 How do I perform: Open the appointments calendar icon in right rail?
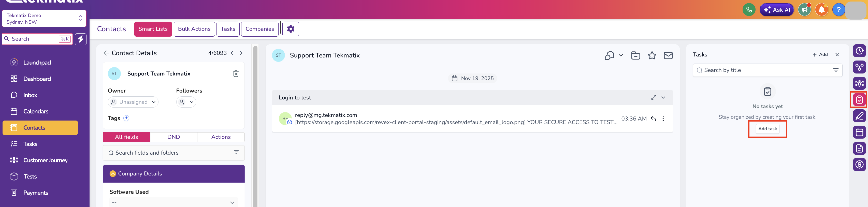click(859, 132)
